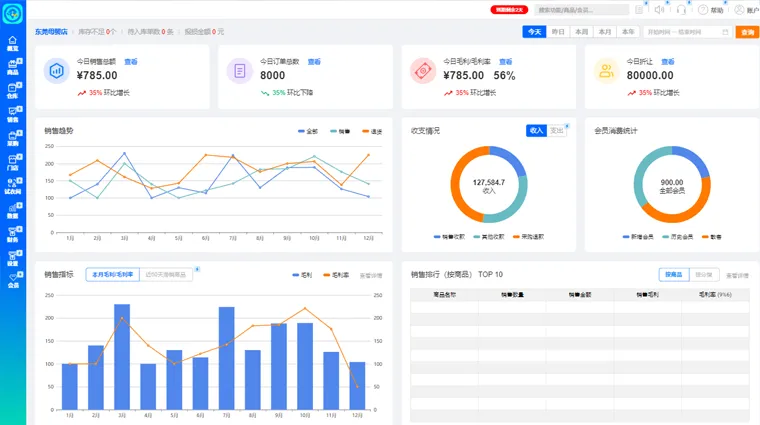This screenshot has height=425, width=760.
Task: Switch 收支情况 chart to 支出
Action: click(556, 131)
